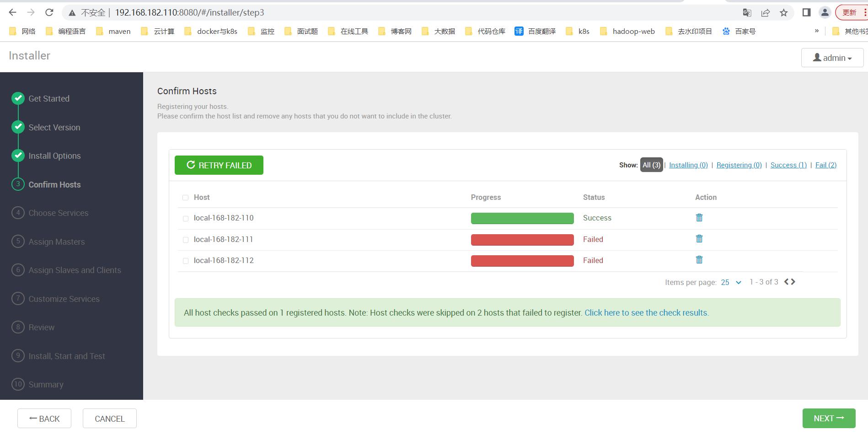Viewport: 868px width, 435px height.
Task: Bookmark this page with star icon
Action: (783, 13)
